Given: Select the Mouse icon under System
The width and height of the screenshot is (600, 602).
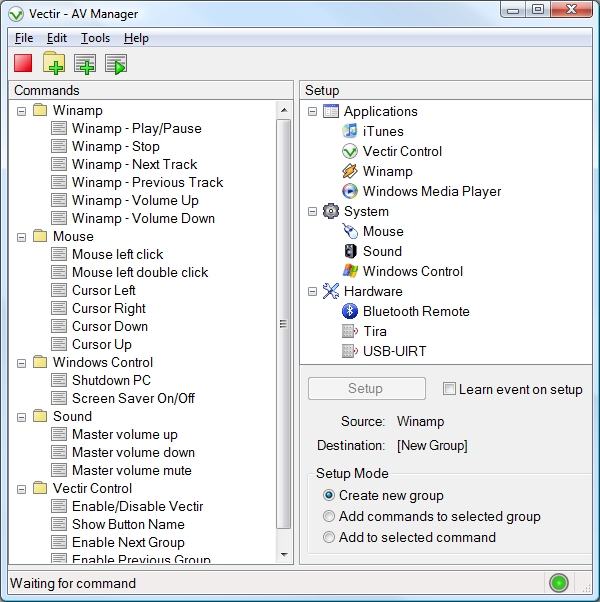Looking at the screenshot, I should pyautogui.click(x=350, y=231).
